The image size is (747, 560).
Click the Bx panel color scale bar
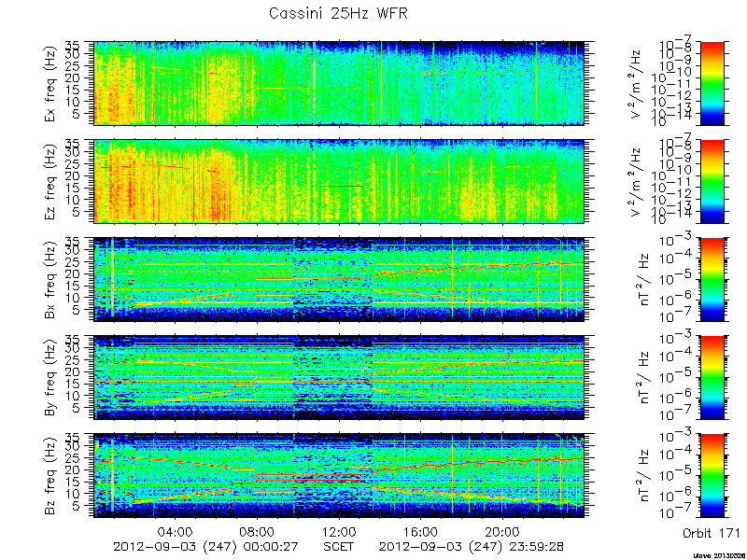click(712, 279)
